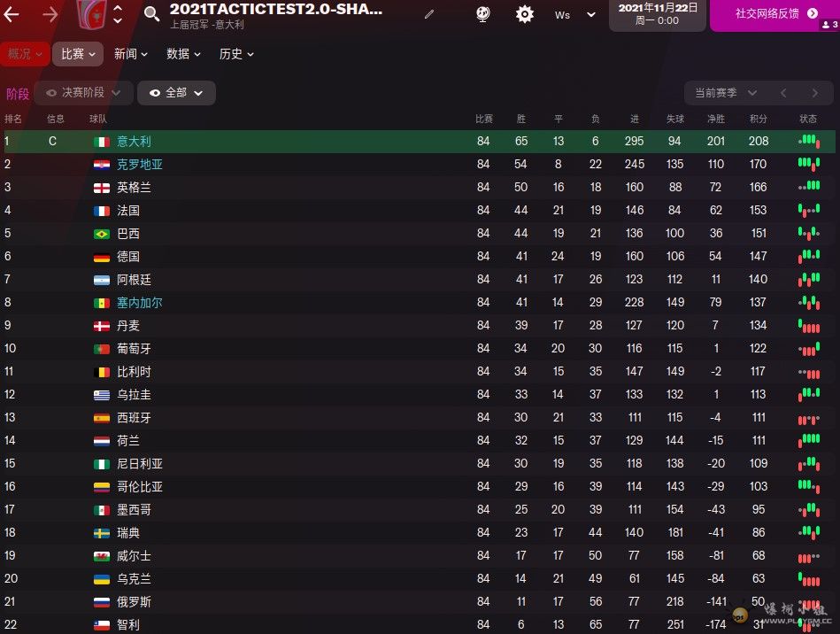Toggle the 决赛阶段 eye stage filter
Screen dimensions: 840x634
(x=83, y=93)
